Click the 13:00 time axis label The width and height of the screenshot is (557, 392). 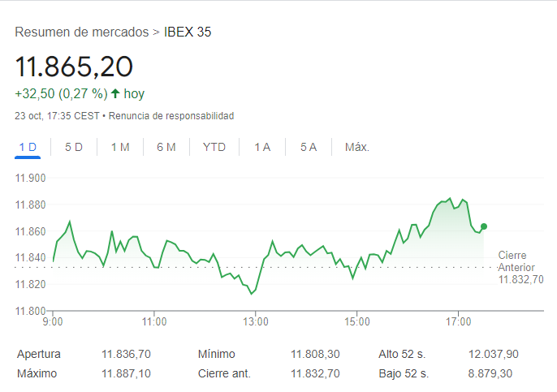point(256,321)
